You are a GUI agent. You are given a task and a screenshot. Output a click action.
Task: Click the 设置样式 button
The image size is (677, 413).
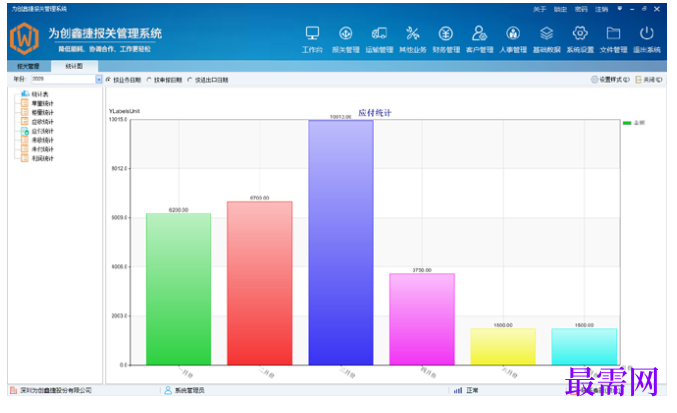point(610,79)
